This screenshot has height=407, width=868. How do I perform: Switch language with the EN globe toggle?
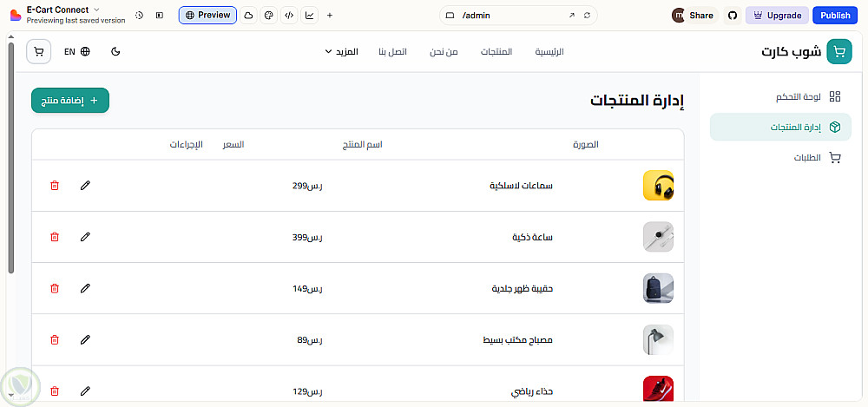pos(77,51)
